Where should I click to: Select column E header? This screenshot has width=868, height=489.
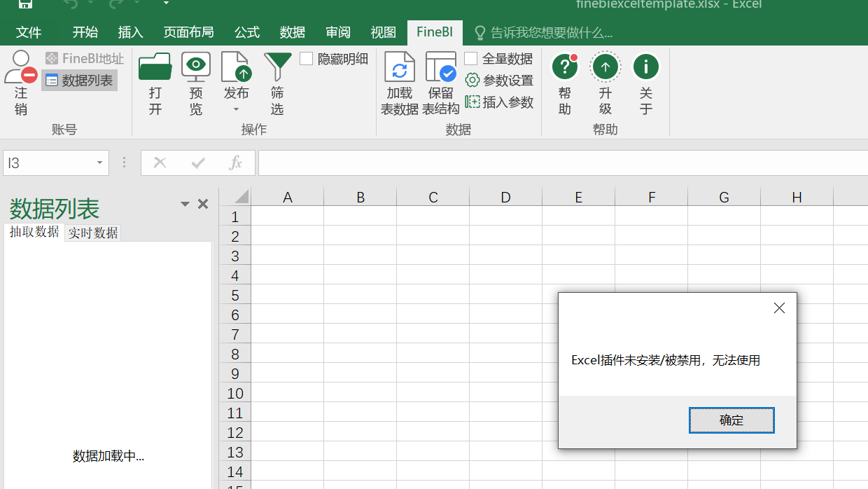tap(579, 198)
